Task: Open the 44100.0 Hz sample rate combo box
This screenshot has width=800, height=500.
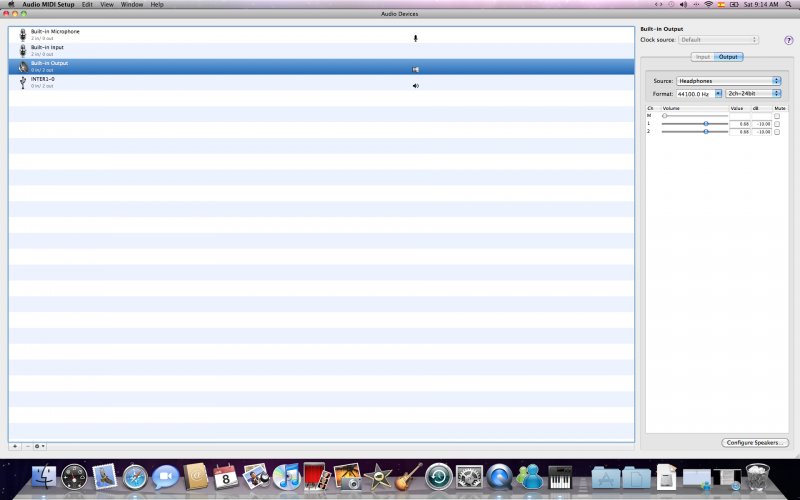Action: pyautogui.click(x=699, y=94)
